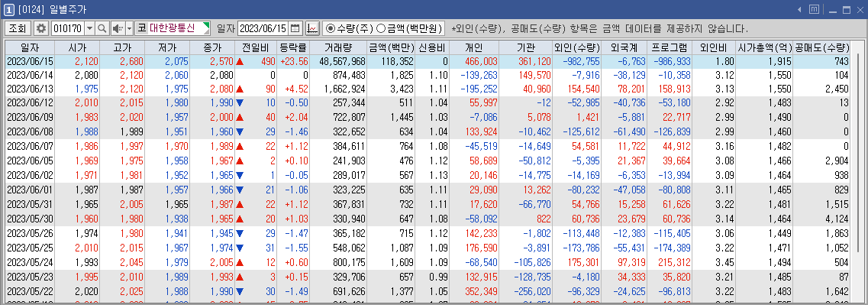Click the 프로그램 column header
This screenshot has width=868, height=305.
tap(670, 47)
